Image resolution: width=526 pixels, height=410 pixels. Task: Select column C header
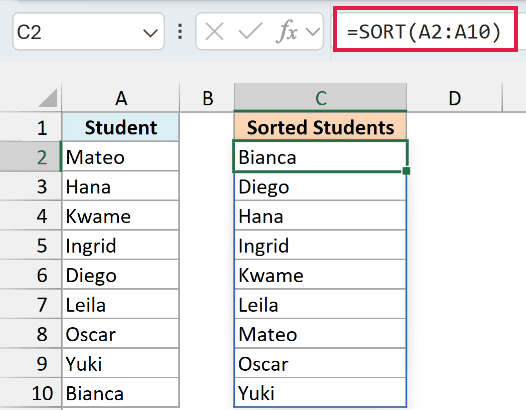(x=320, y=98)
